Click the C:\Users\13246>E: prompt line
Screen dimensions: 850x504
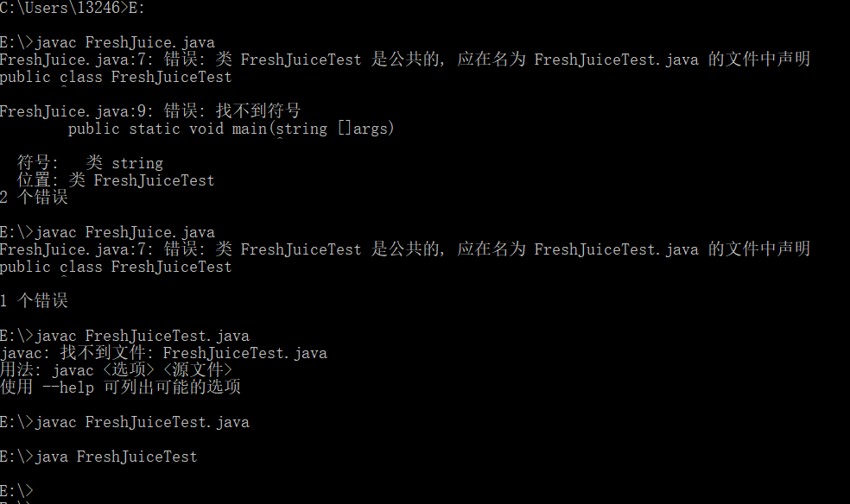click(x=73, y=8)
